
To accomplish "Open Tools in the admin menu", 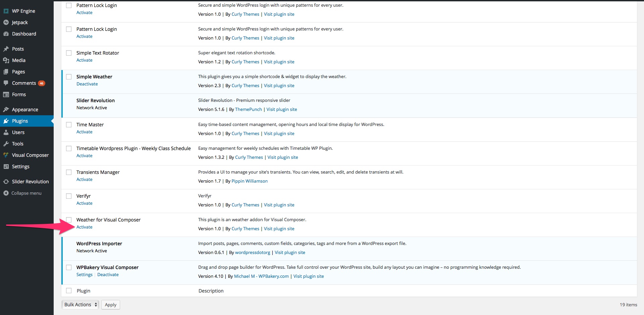I will coord(18,144).
